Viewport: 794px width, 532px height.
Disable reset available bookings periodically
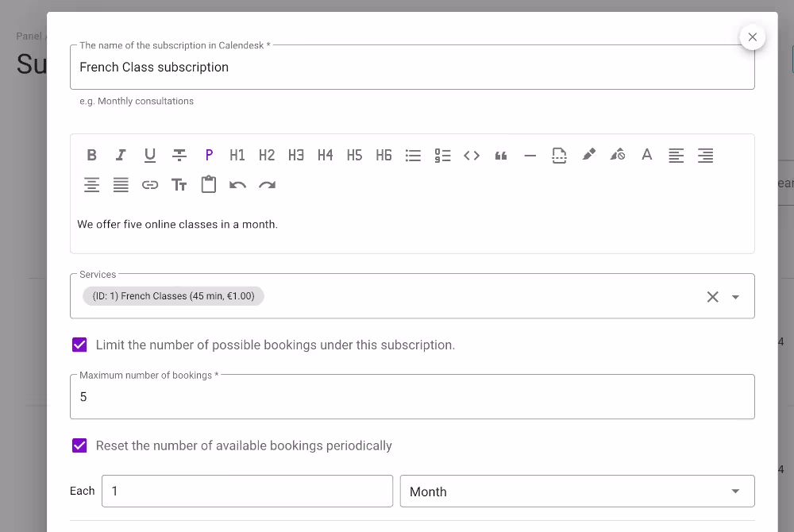tap(79, 445)
